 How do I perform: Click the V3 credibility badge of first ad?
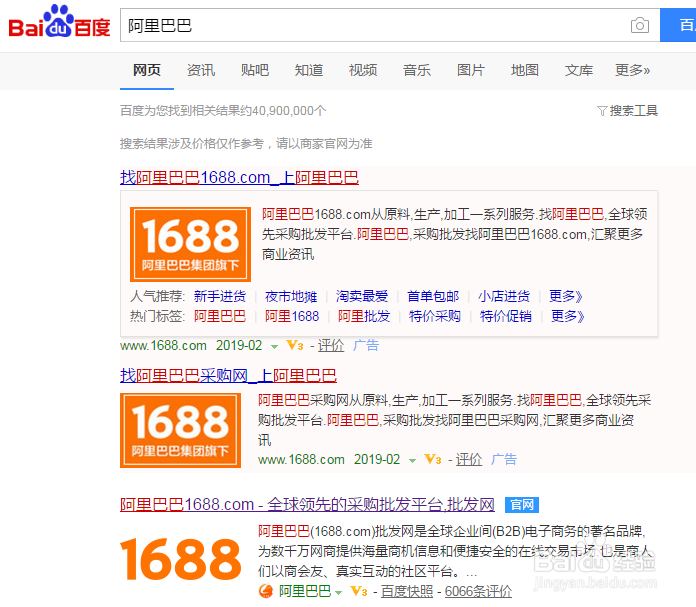[295, 345]
